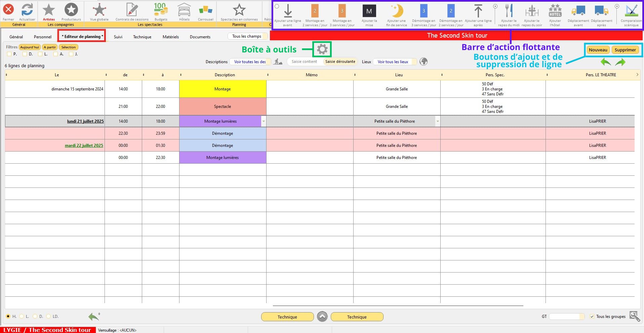Image resolution: width=644 pixels, height=333 pixels.
Task: Open the Carrousel toolbar icon
Action: (205, 10)
